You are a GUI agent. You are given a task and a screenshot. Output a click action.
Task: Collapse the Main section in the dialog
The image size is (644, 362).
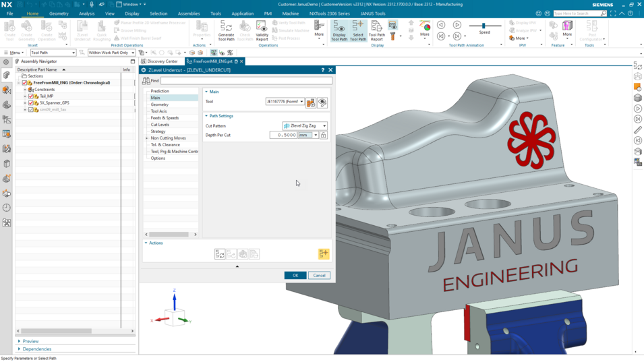coord(206,92)
